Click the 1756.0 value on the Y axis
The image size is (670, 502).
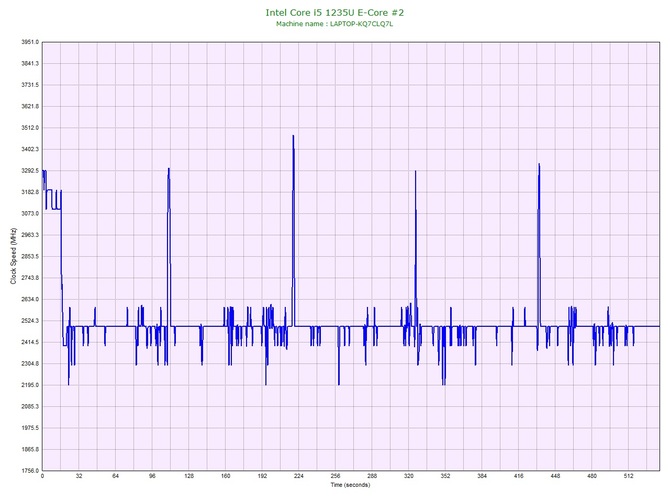(x=30, y=471)
